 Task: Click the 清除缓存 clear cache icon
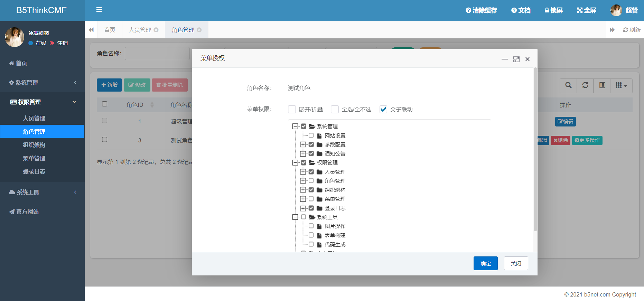(x=468, y=10)
